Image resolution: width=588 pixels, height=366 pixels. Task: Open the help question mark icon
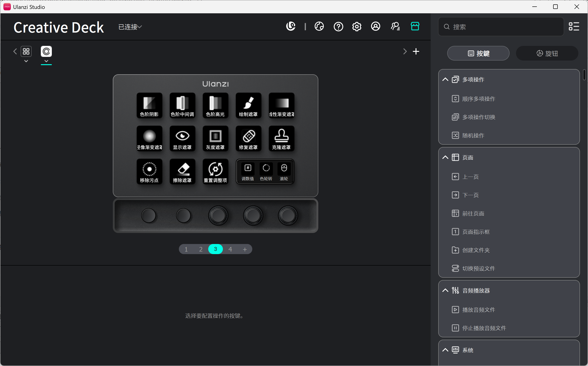point(338,26)
